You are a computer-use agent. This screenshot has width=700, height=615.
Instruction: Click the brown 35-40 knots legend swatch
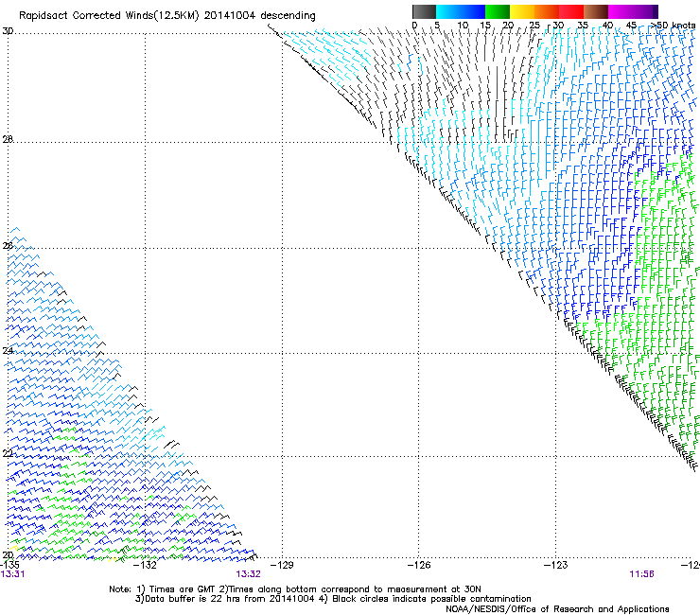point(596,11)
